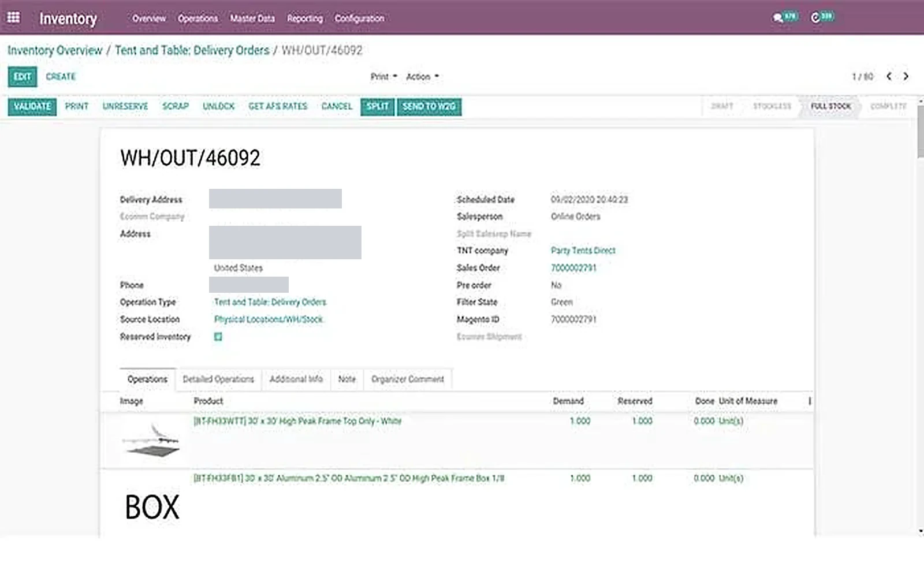
Task: Open the Overview menu
Action: pos(149,18)
